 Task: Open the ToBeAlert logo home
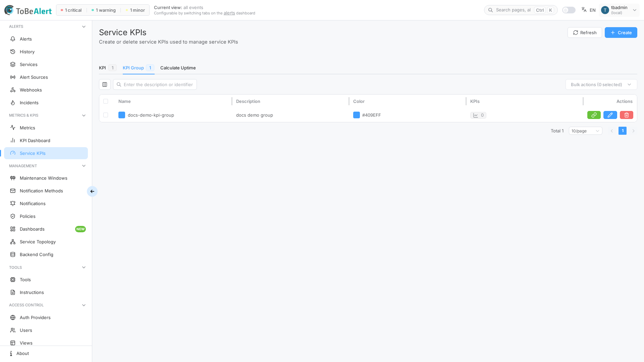[28, 10]
